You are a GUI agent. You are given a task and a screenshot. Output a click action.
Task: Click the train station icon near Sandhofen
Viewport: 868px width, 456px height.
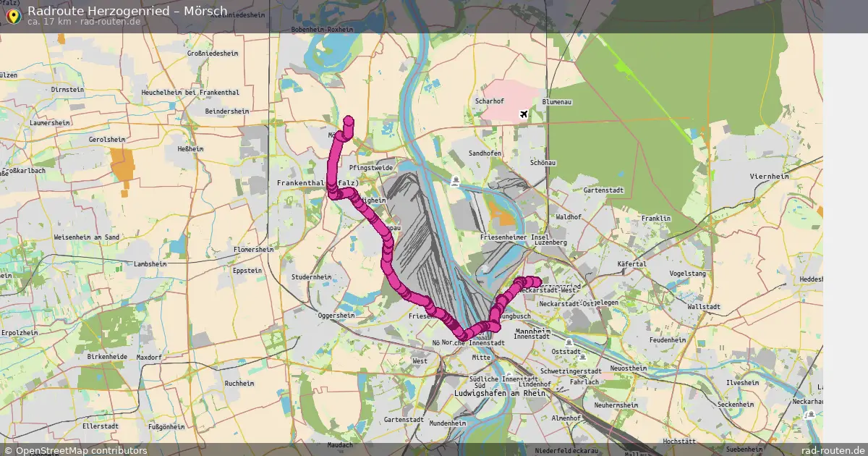tap(455, 180)
